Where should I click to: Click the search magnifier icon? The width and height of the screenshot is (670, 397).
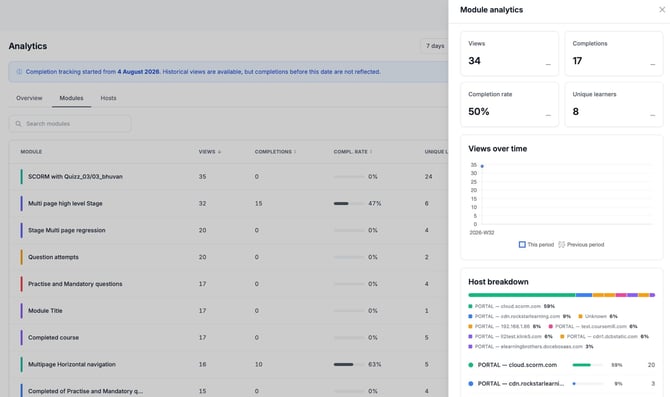coord(18,124)
